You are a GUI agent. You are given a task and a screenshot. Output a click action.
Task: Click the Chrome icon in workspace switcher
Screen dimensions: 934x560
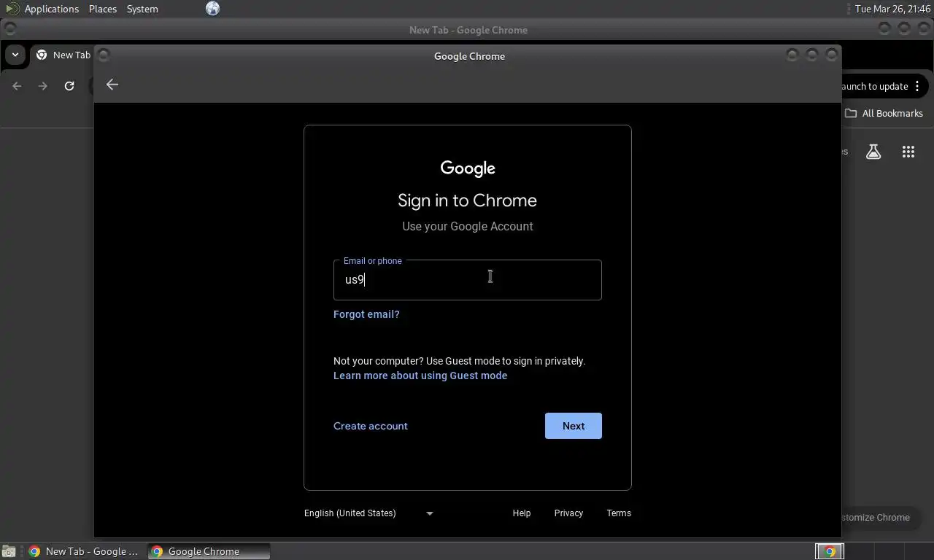tap(830, 551)
